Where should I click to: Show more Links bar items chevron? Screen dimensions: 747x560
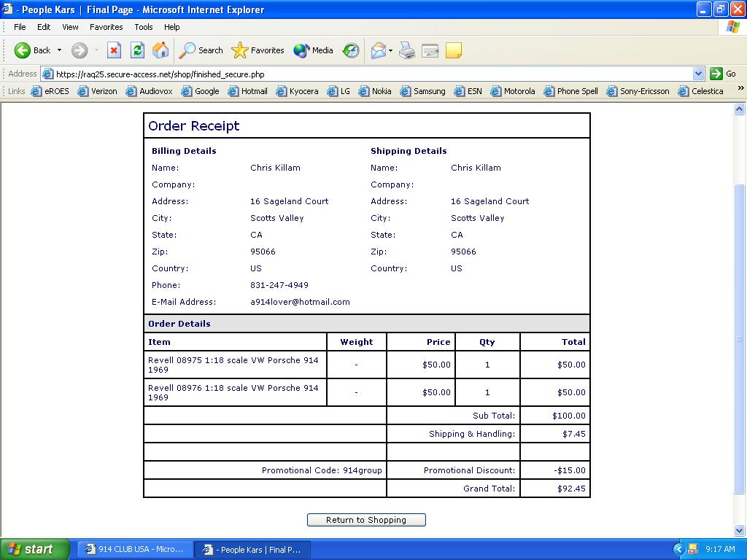click(x=740, y=89)
